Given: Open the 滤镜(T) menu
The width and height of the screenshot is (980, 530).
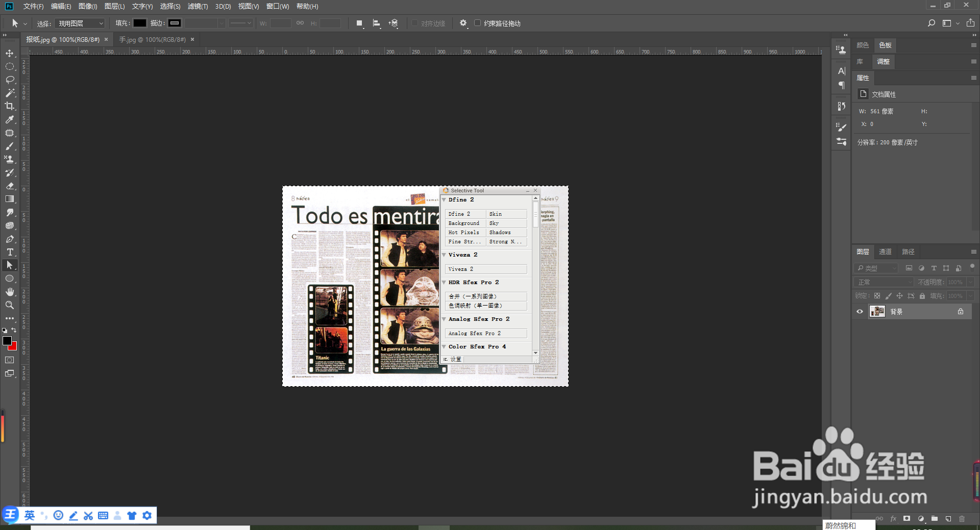Looking at the screenshot, I should tap(198, 6).
